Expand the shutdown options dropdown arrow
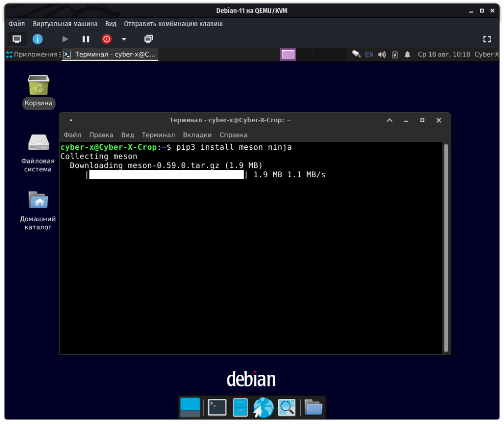The image size is (504, 424). (x=124, y=39)
